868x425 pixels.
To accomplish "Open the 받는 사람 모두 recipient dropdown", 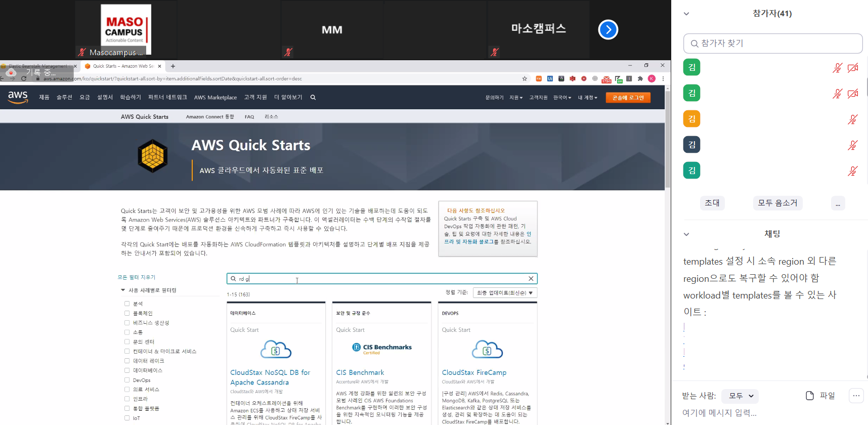I will [740, 396].
